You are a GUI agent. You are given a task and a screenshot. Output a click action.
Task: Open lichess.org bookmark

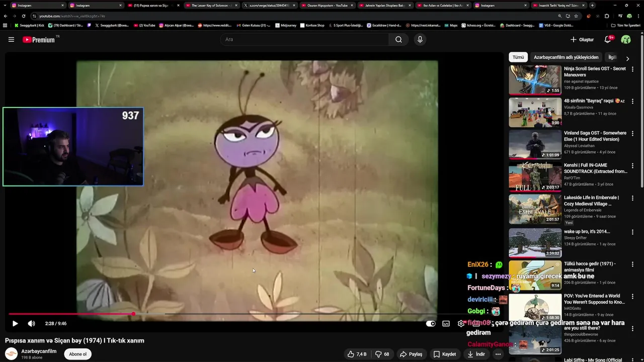click(479, 25)
